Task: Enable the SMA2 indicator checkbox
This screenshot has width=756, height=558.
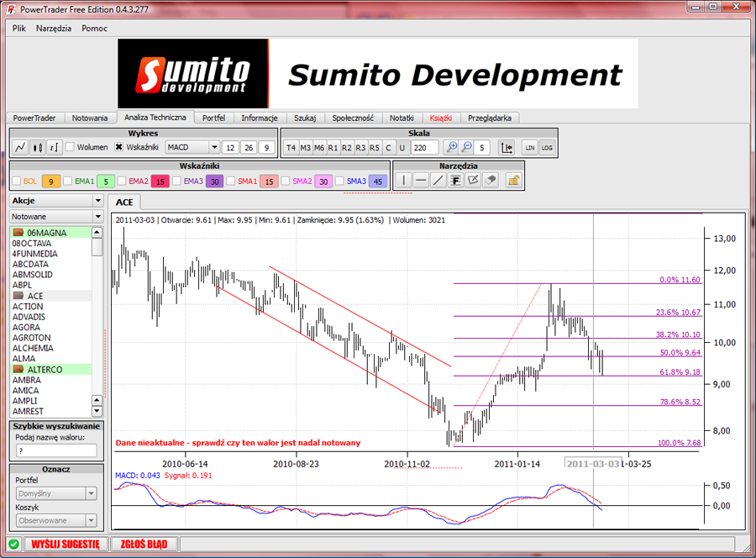Action: click(286, 181)
